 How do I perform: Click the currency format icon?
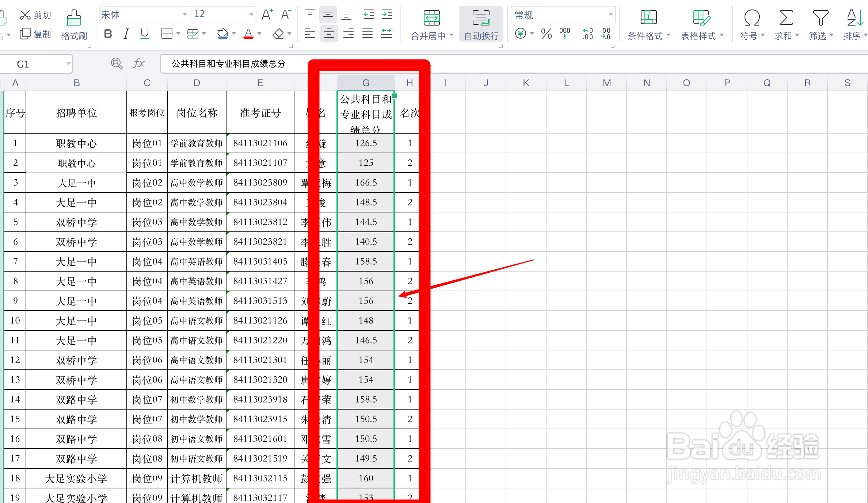click(521, 34)
